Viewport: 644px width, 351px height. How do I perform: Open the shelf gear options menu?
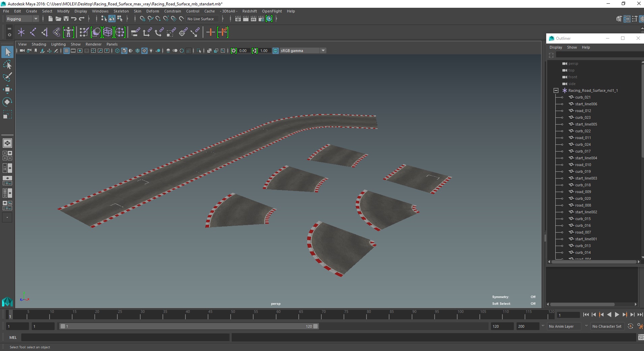(x=9, y=35)
